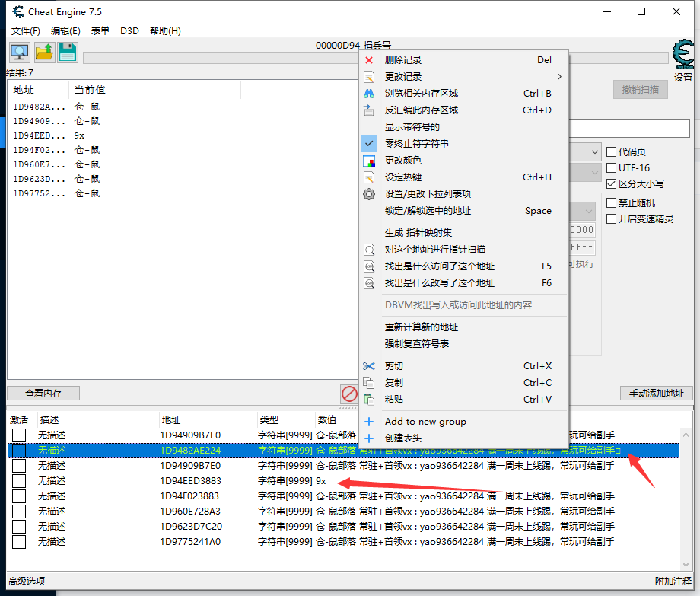700x596 pixels.
Task: Toggle activation checkbox of address 1D94909B7E0
Action: click(x=20, y=435)
